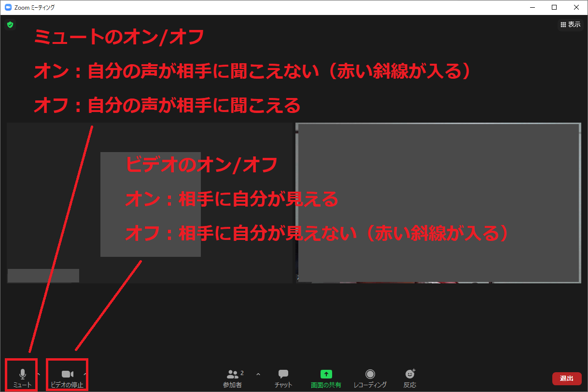Click the participant name label in left tile
The width and height of the screenshot is (588, 392).
click(x=43, y=276)
